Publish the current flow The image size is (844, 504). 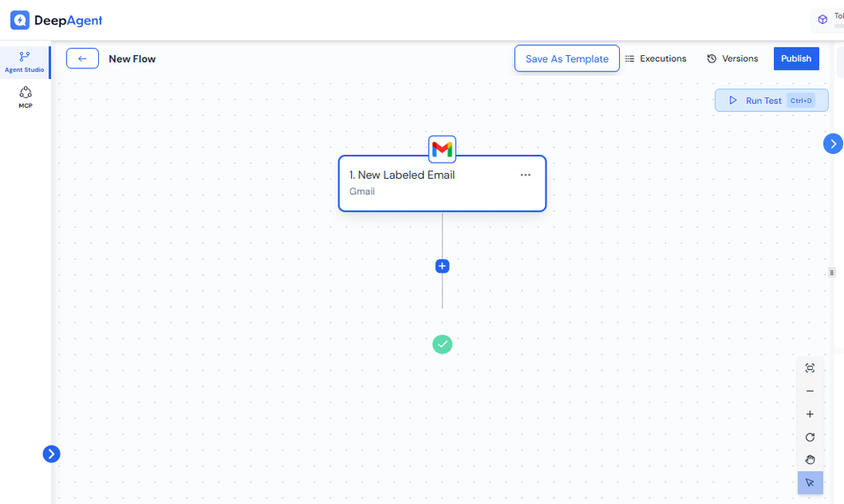795,58
